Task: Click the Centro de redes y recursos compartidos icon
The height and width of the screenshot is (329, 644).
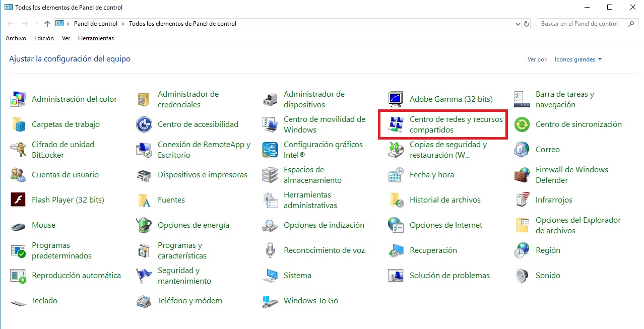Action: click(396, 124)
